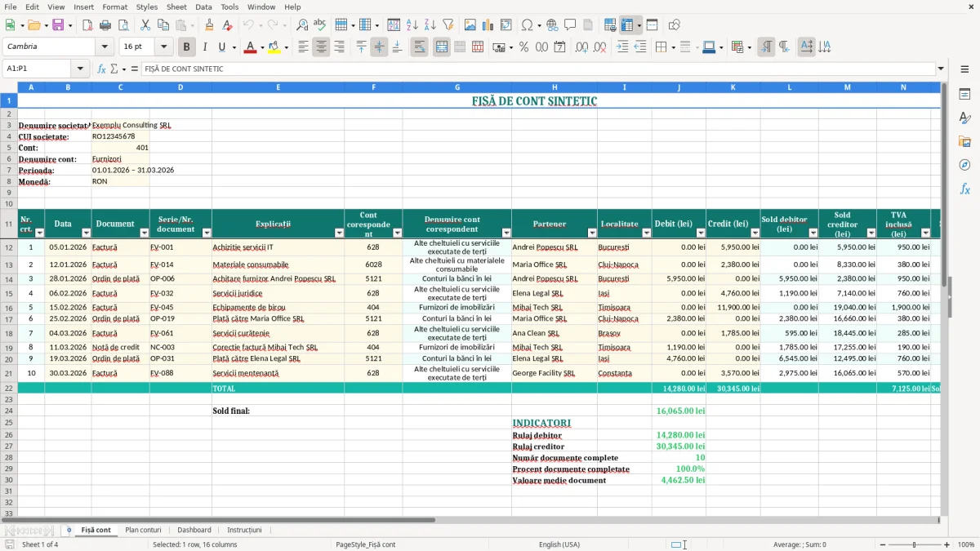Click English (USA) language in status bar

(559, 544)
